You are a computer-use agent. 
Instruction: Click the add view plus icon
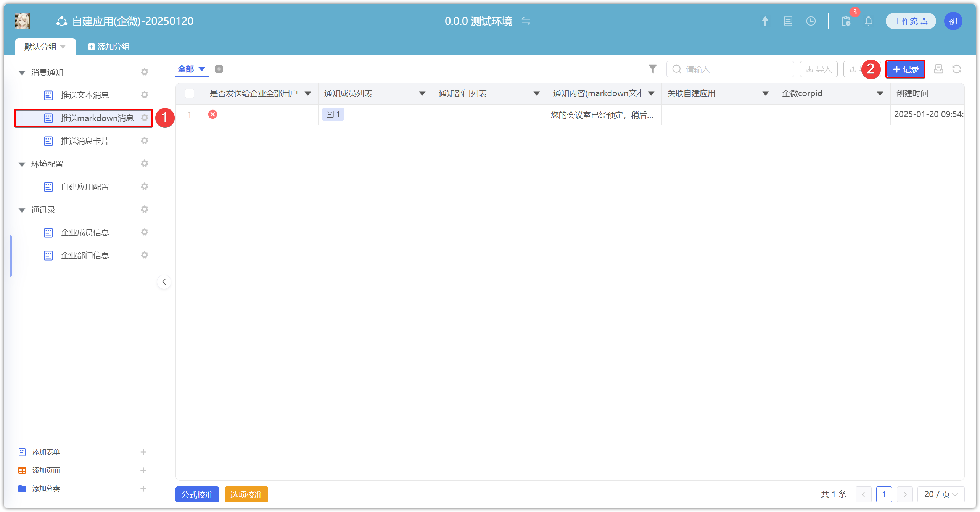point(219,69)
